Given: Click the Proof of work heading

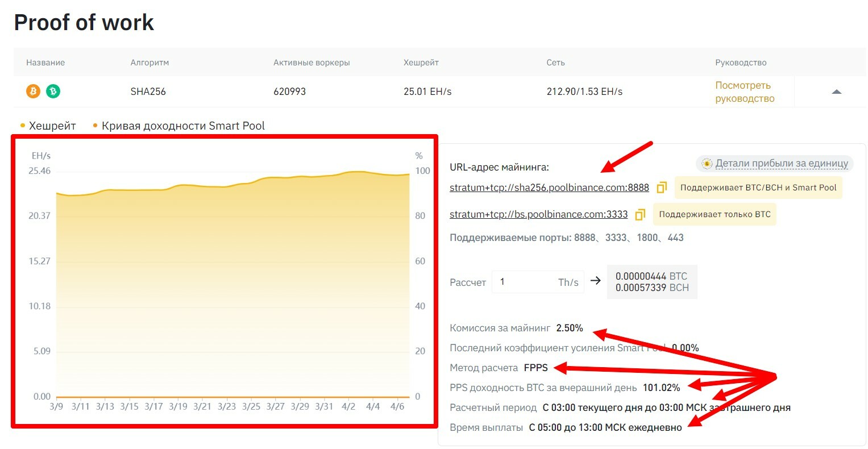Looking at the screenshot, I should [84, 23].
